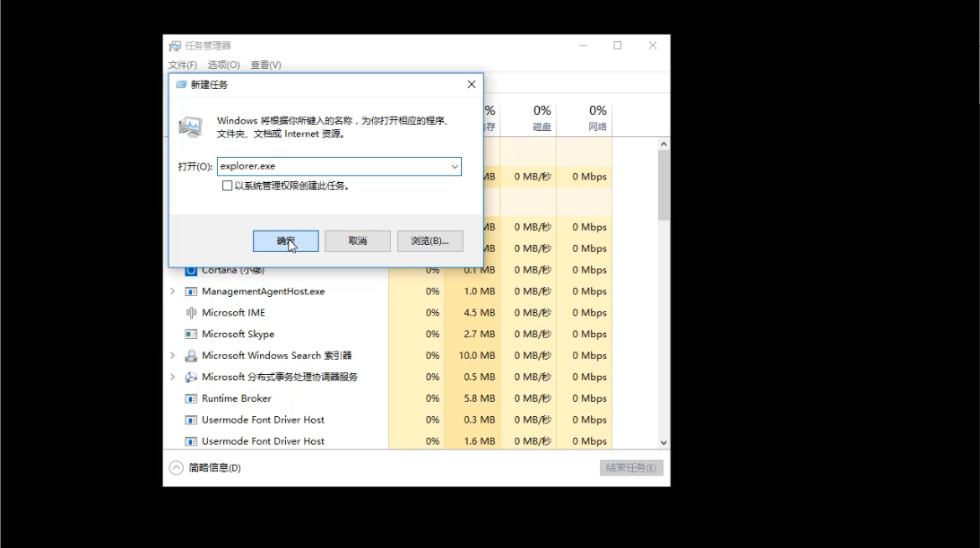
Task: Click the scrollbar up arrow
Action: [663, 144]
